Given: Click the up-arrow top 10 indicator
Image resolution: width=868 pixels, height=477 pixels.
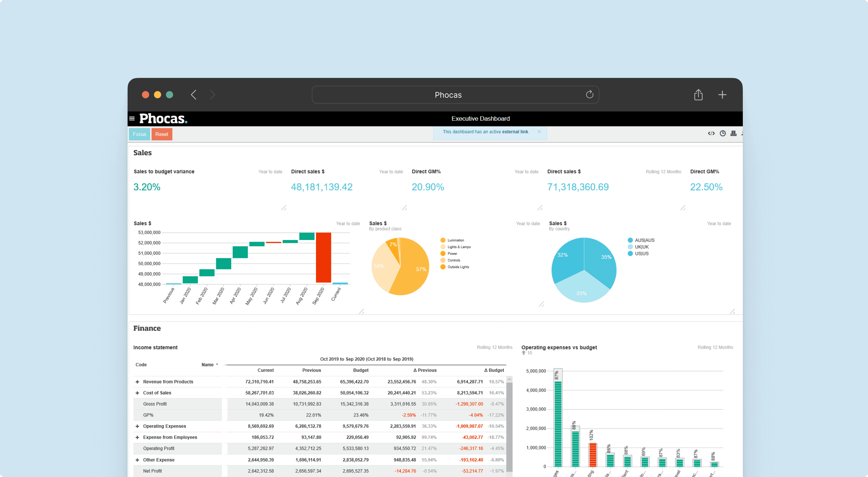Looking at the screenshot, I should 524,353.
